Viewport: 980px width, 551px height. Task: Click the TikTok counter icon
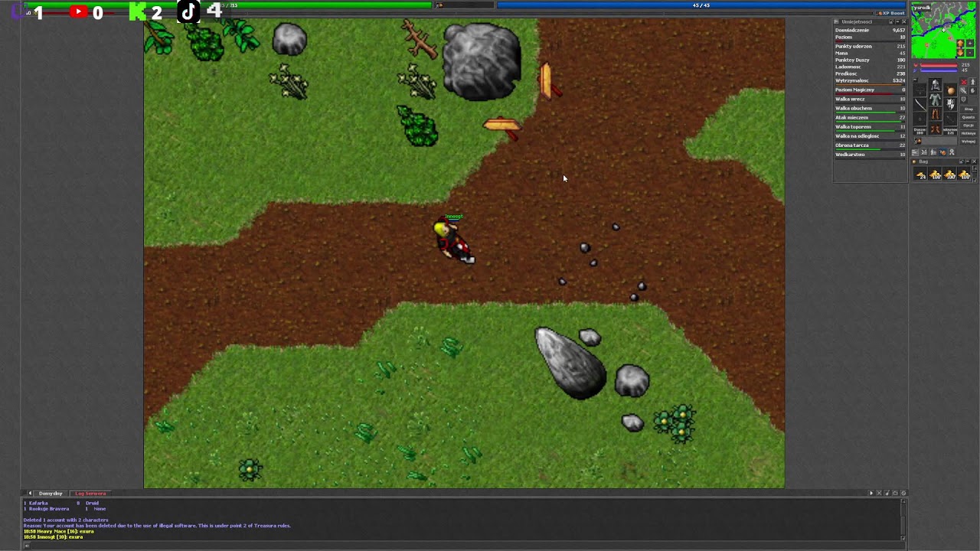pos(188,11)
